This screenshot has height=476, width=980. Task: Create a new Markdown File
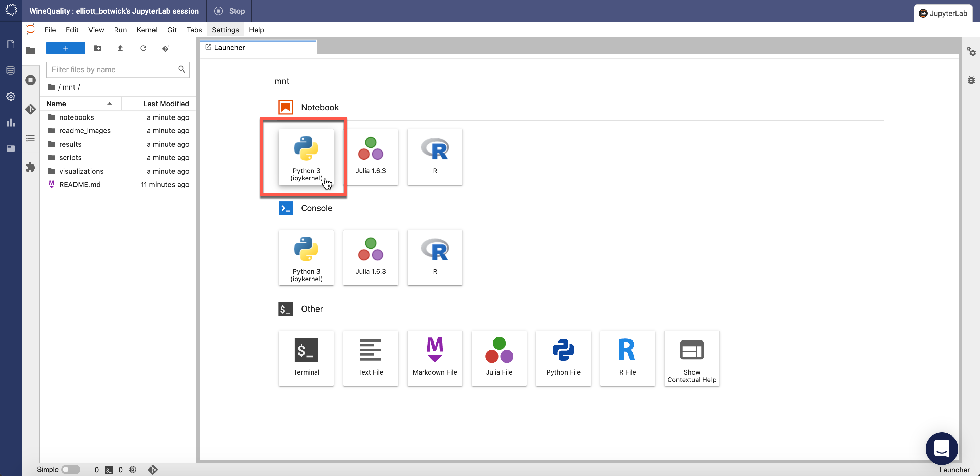(x=435, y=358)
